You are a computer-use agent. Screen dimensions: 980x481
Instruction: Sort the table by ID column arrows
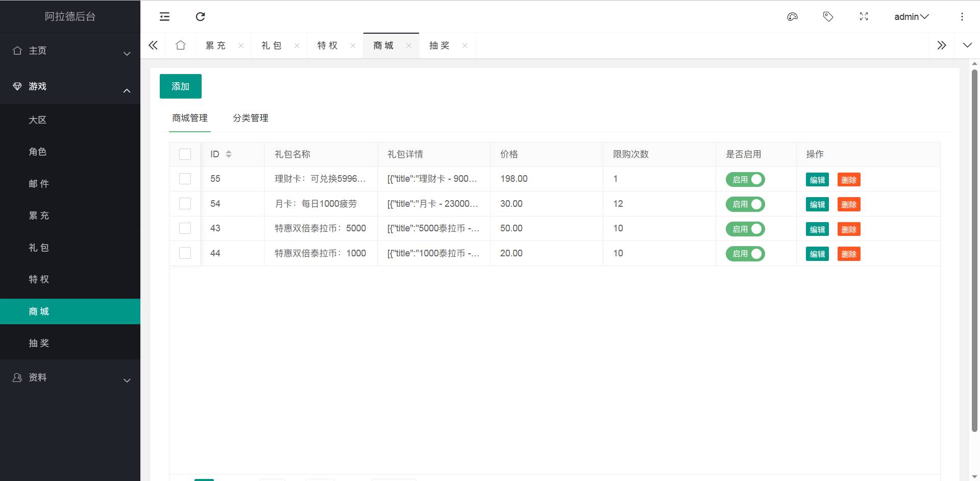click(x=229, y=154)
